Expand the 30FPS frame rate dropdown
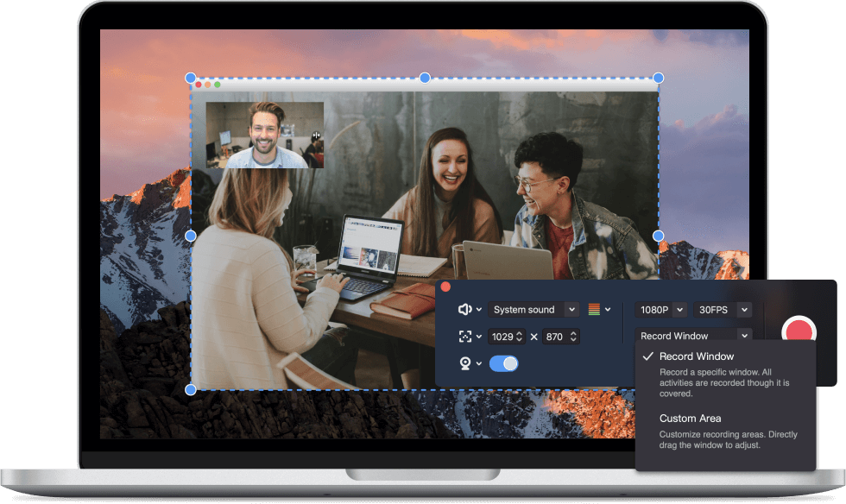 722,310
